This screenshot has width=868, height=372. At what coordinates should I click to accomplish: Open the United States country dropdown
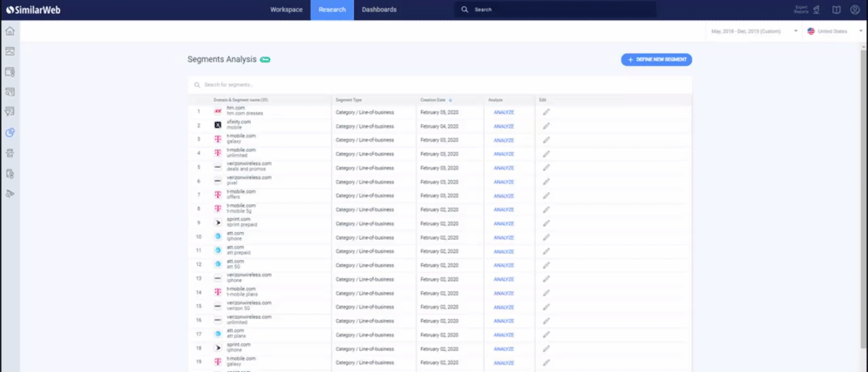(835, 31)
